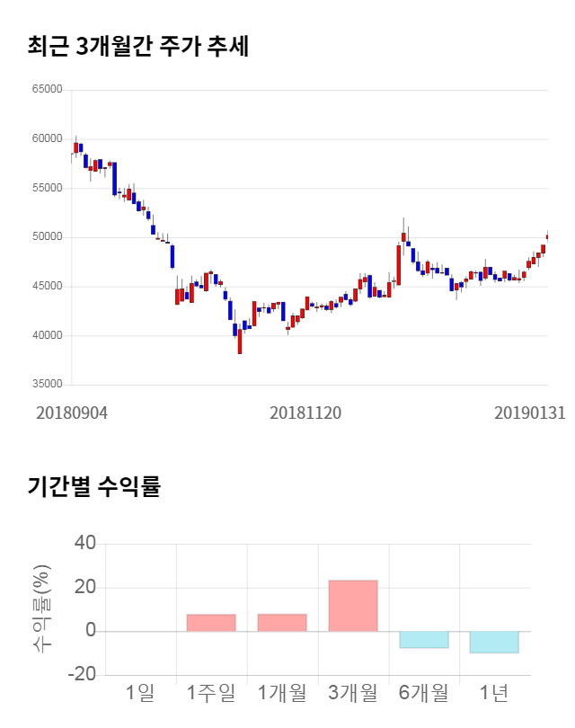The image size is (575, 728).
Task: Click the 40 percent axis label
Action: (x=84, y=544)
